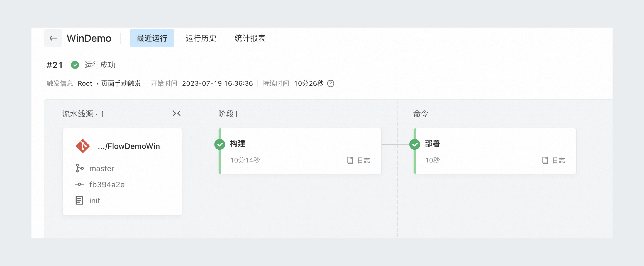Open the 构建 task card

click(x=300, y=151)
